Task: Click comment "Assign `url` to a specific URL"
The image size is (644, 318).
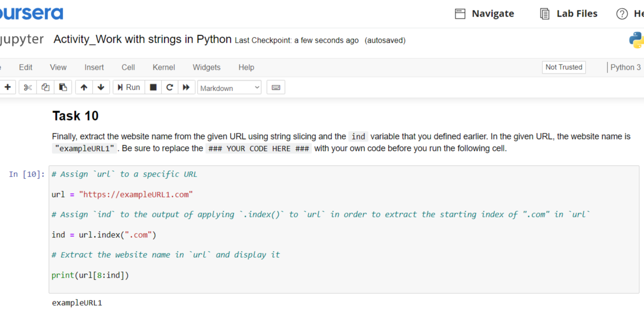Action: click(124, 174)
